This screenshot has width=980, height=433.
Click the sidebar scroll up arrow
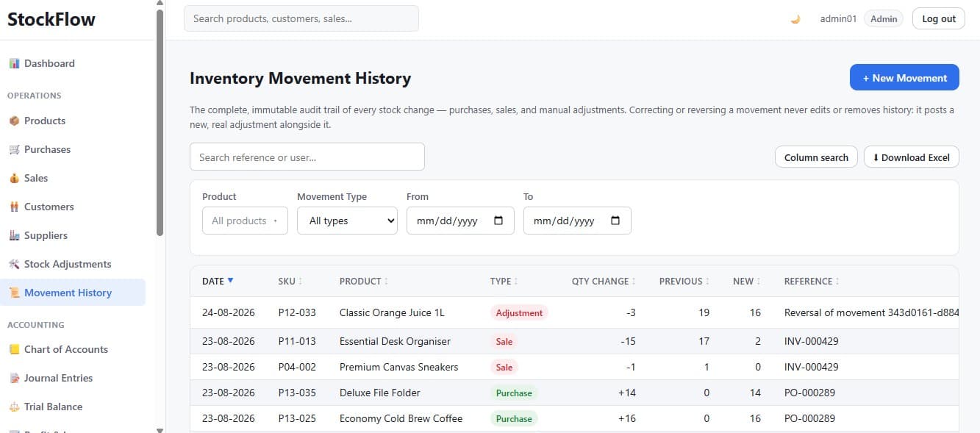click(160, 4)
